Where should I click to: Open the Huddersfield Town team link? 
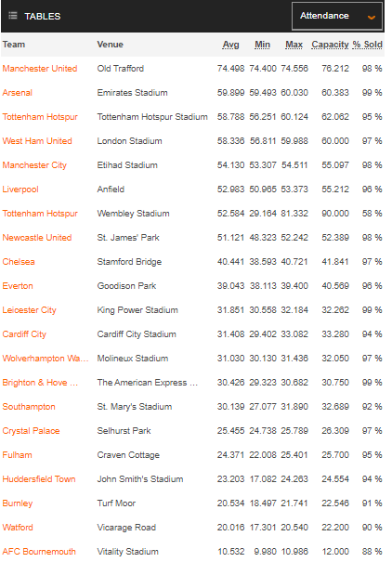click(39, 478)
